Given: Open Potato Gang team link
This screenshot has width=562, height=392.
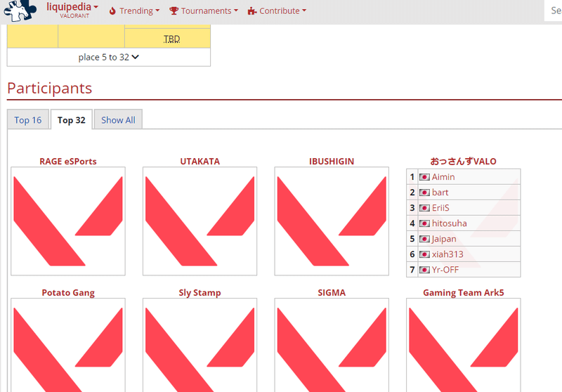Looking at the screenshot, I should click(68, 293).
